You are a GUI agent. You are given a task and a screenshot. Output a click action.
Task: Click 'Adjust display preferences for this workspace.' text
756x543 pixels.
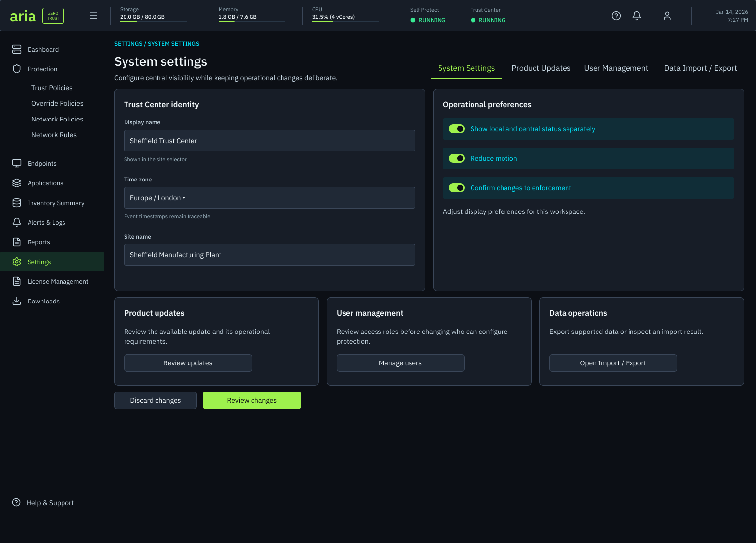point(514,211)
